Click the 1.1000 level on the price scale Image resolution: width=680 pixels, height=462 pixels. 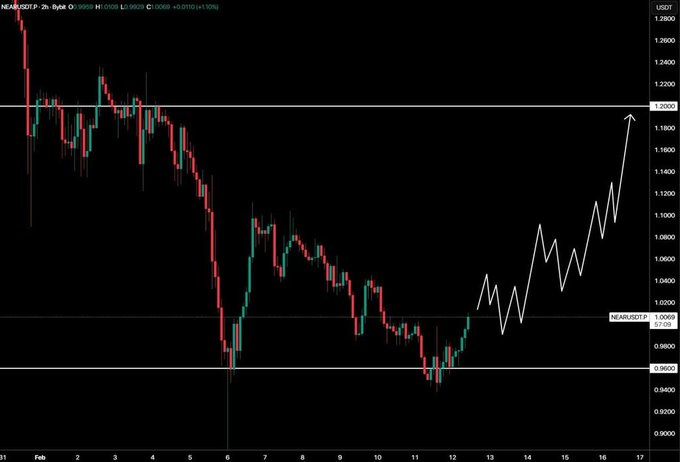point(662,215)
